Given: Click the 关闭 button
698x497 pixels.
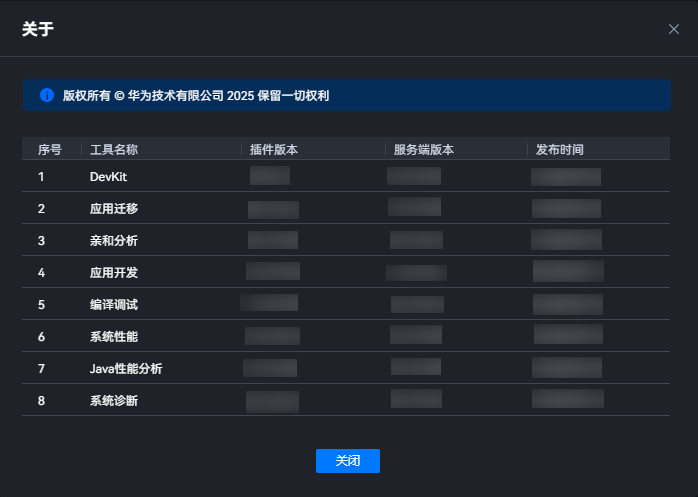Looking at the screenshot, I should 348,460.
